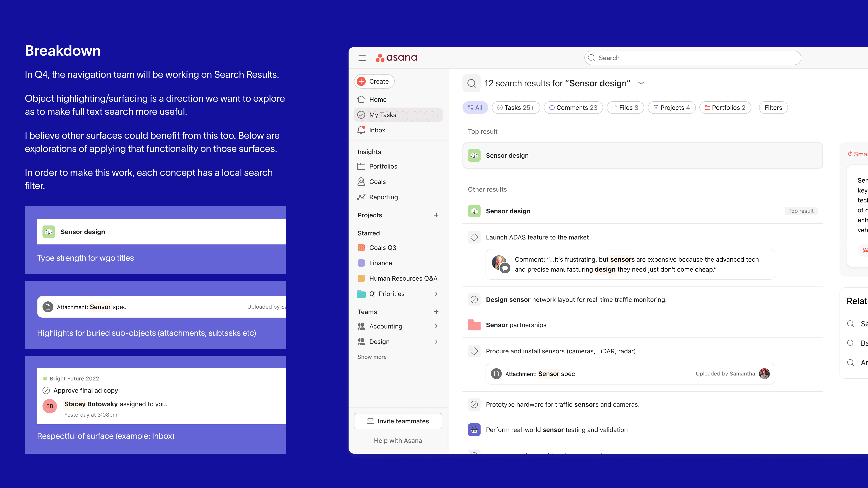The width and height of the screenshot is (868, 488).
Task: Click the magnifier icon beside search results title
Action: pos(471,83)
